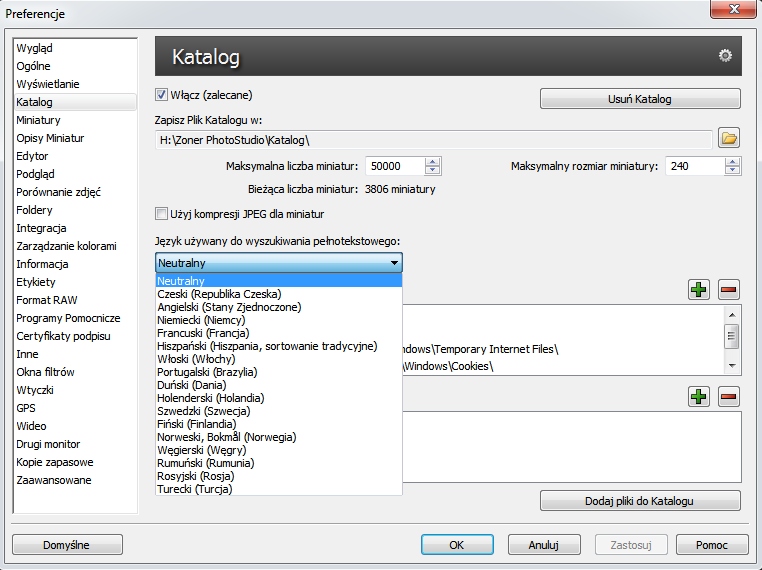Open folder browse icon next to catalog path
762x570 pixels.
729,139
